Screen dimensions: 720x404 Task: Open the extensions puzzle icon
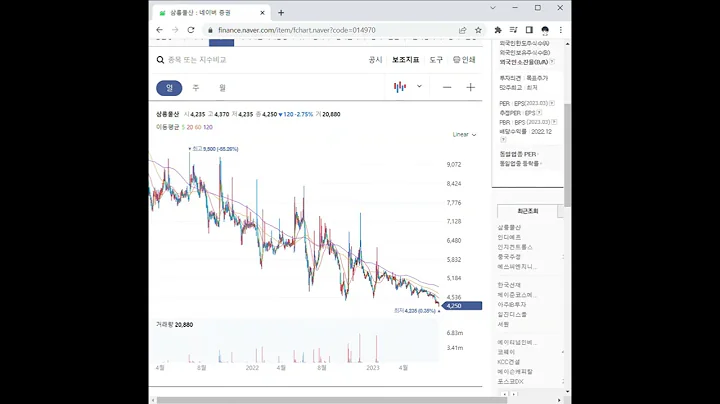coord(498,30)
